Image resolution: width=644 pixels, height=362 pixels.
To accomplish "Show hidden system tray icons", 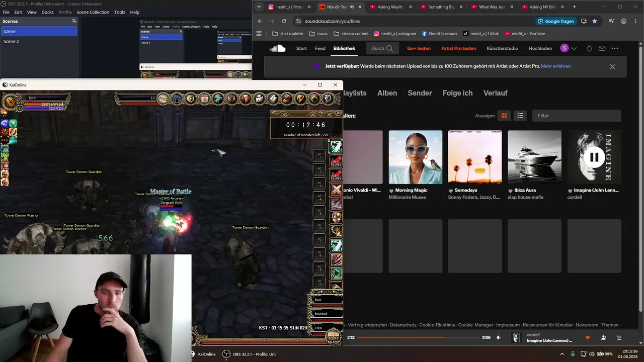I will click(x=562, y=354).
